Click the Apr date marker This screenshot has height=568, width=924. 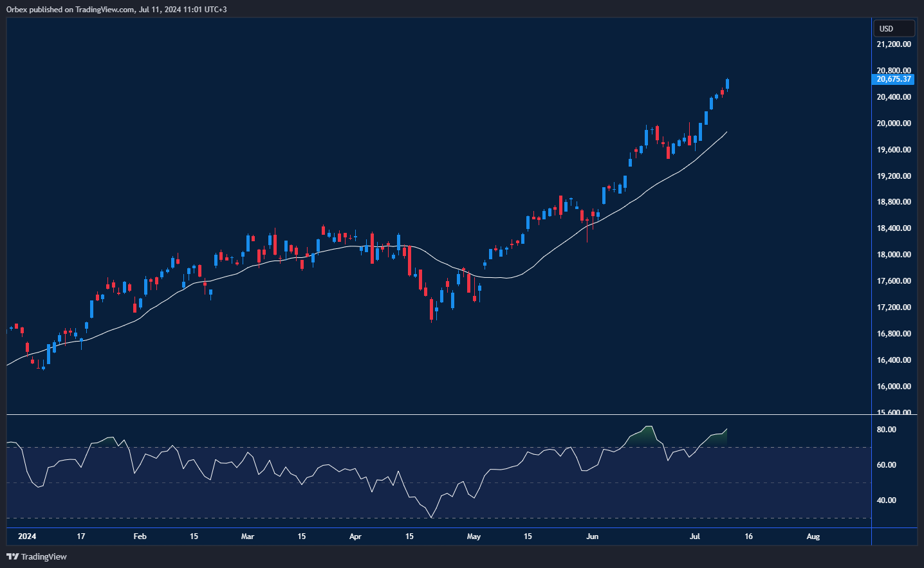pyautogui.click(x=355, y=536)
